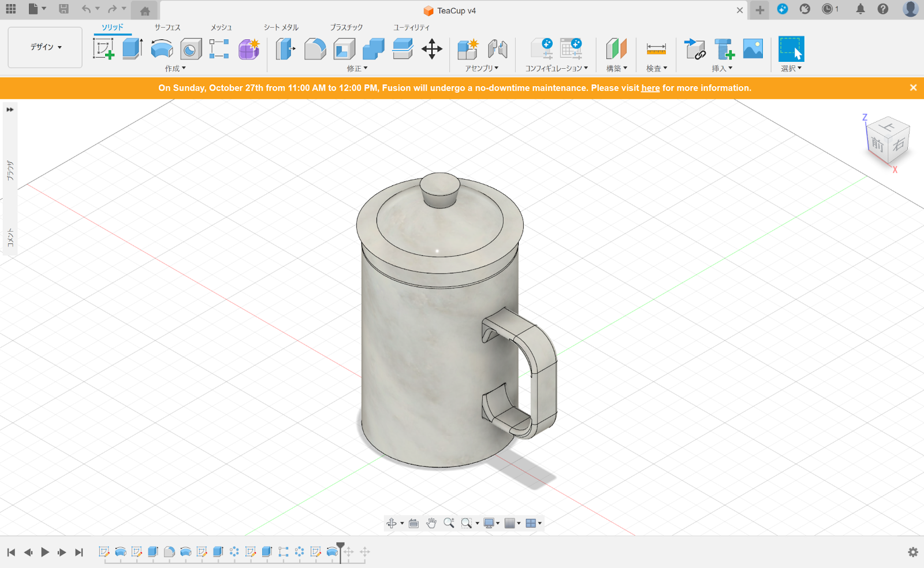Click the Look At icon in navigation bar
The height and width of the screenshot is (568, 924).
click(x=413, y=523)
